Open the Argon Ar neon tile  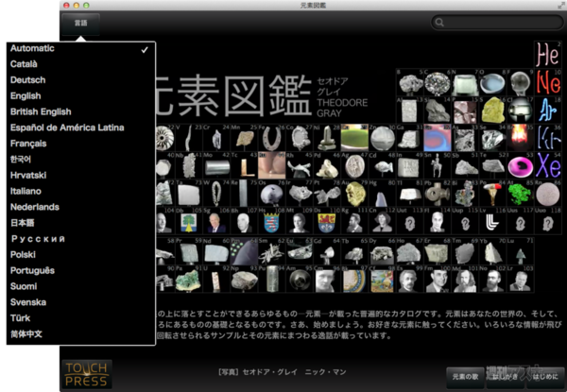click(x=548, y=111)
